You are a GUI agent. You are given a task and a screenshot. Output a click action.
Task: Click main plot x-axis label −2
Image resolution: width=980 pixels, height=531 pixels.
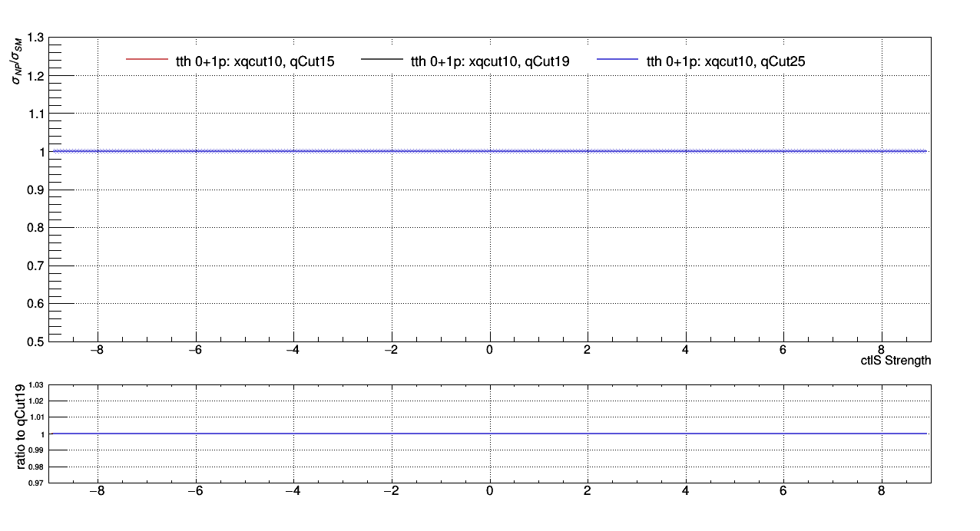click(392, 350)
